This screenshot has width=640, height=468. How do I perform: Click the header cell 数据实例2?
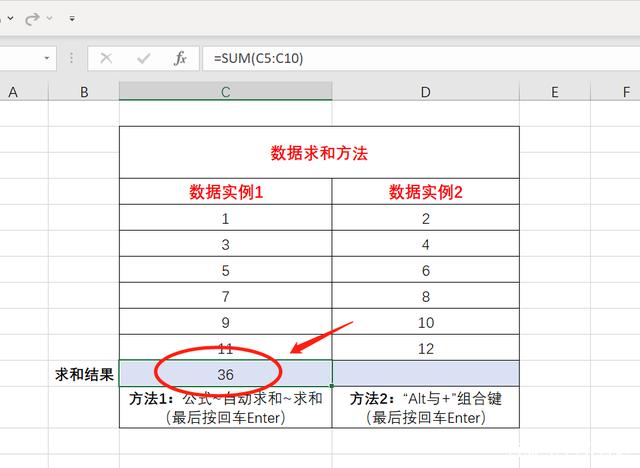click(x=426, y=191)
